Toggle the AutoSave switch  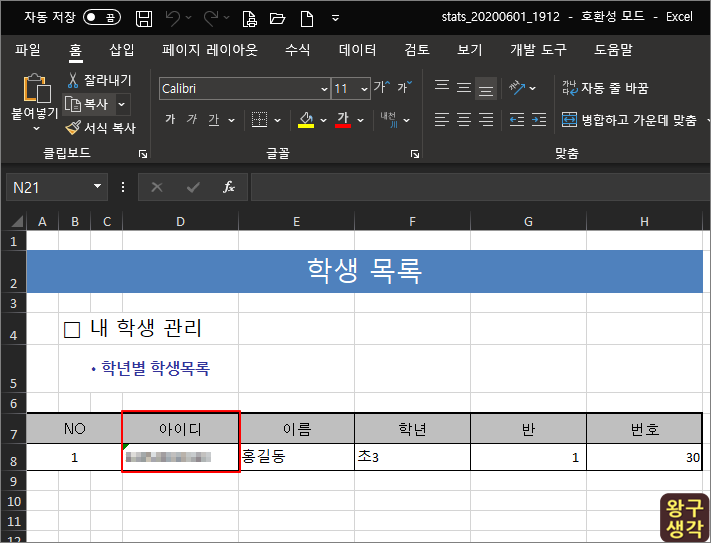click(x=102, y=17)
